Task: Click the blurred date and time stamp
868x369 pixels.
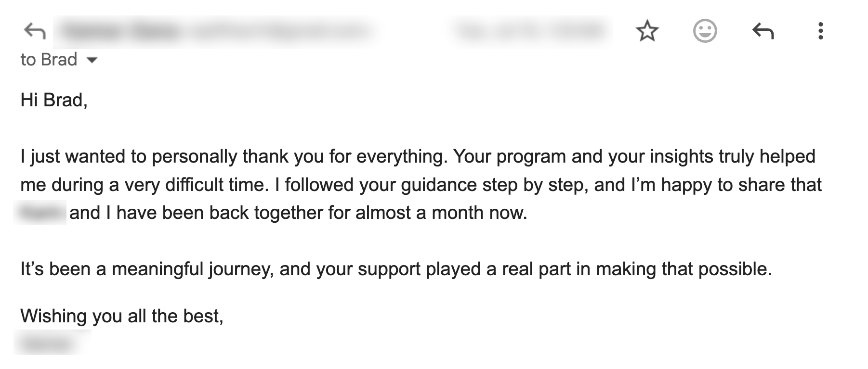Action: [x=530, y=32]
